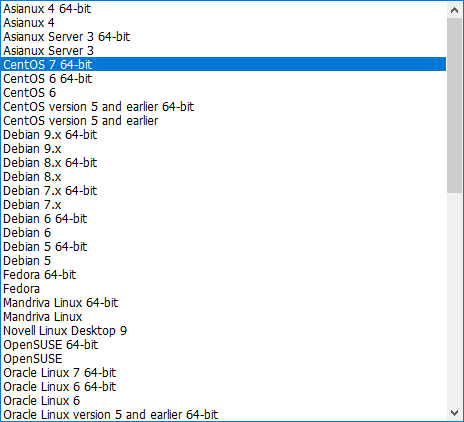464x422 pixels.
Task: Select the Debian 9.x option
Action: pyautogui.click(x=223, y=149)
